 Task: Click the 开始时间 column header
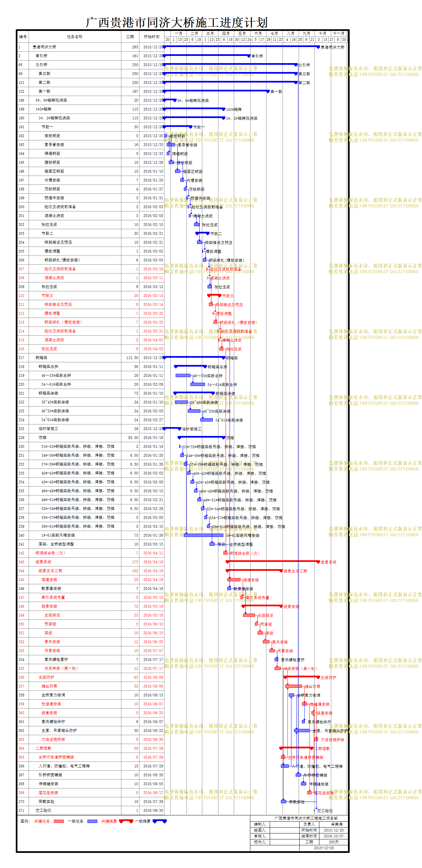(151, 37)
